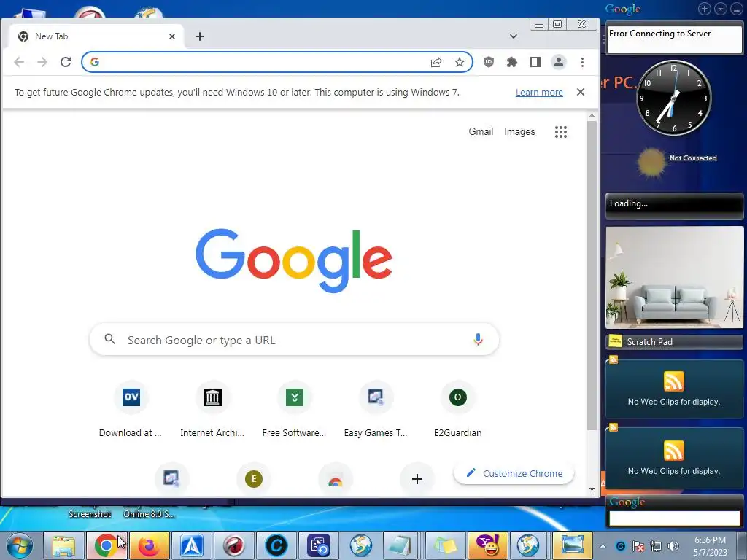Click the Search Google or type a URL box
The height and width of the screenshot is (560, 747).
tap(294, 340)
